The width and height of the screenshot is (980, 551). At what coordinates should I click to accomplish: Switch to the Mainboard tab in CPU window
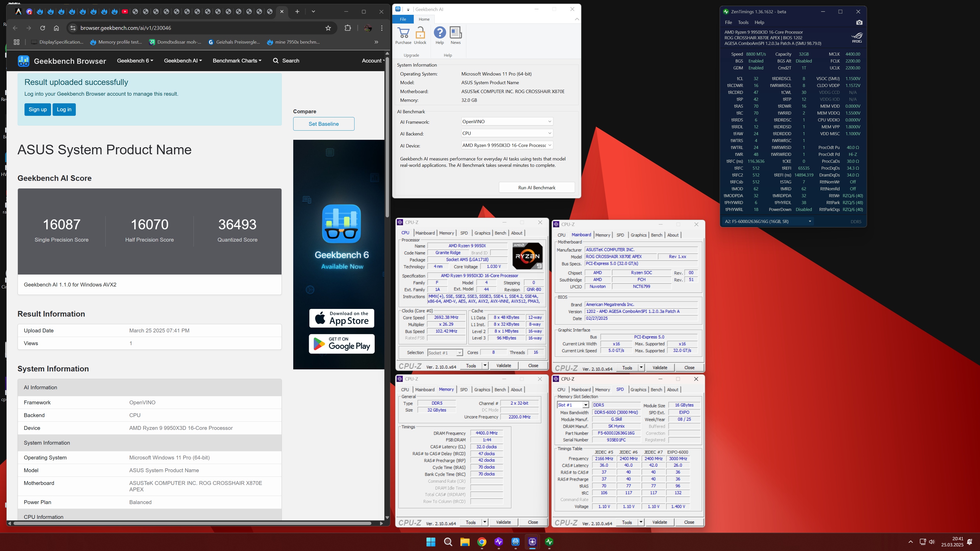pos(425,233)
